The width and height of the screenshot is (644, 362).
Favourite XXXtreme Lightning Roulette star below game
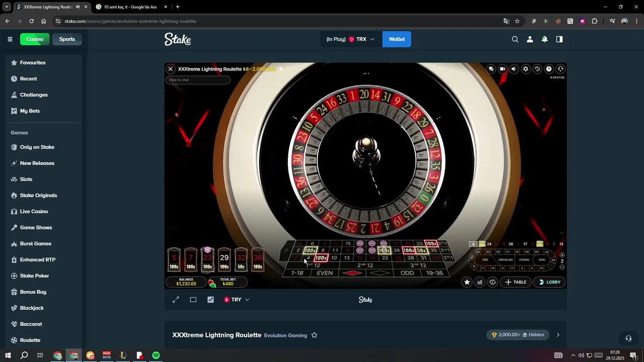(314, 335)
